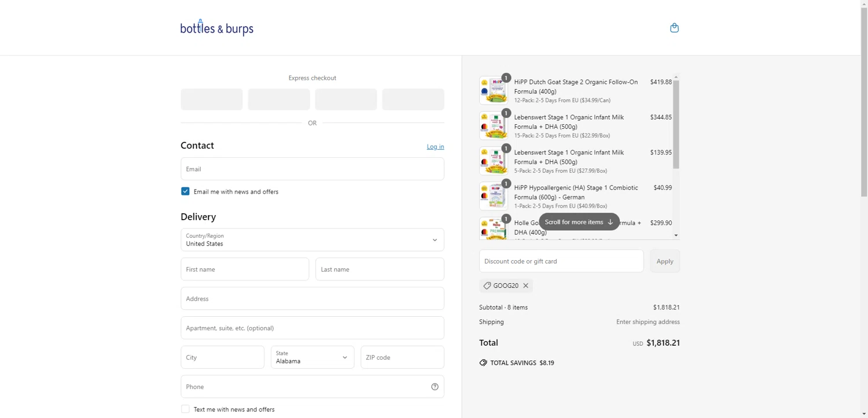
Task: Click the fourth express checkout button
Action: (x=413, y=99)
